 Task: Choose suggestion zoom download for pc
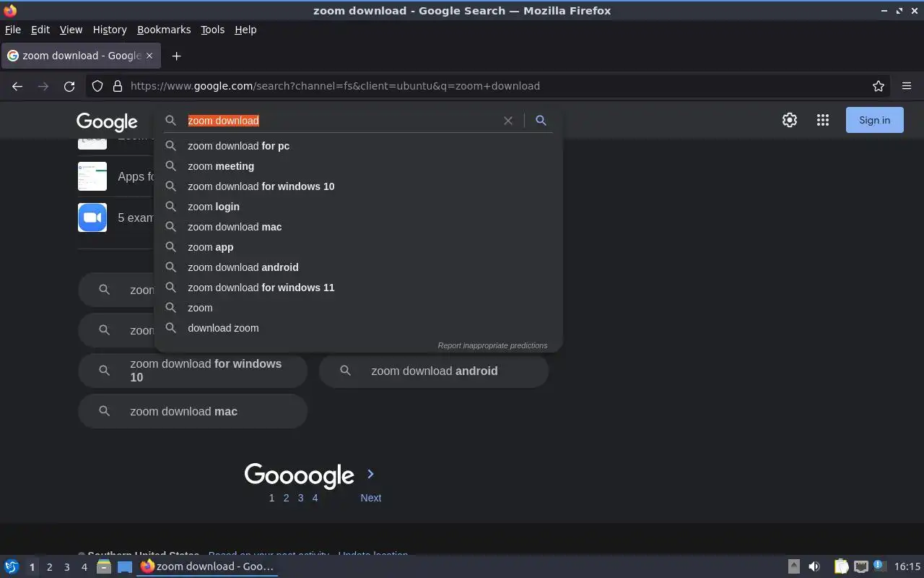pyautogui.click(x=358, y=146)
